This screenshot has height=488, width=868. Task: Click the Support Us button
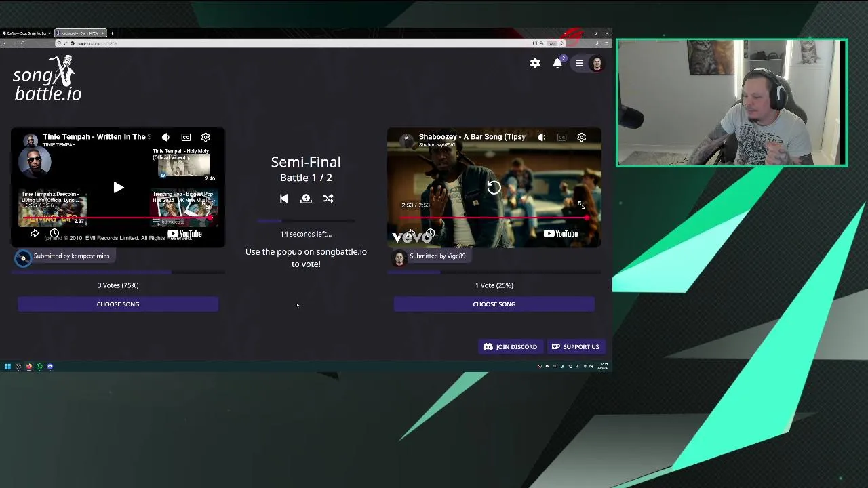pyautogui.click(x=576, y=347)
